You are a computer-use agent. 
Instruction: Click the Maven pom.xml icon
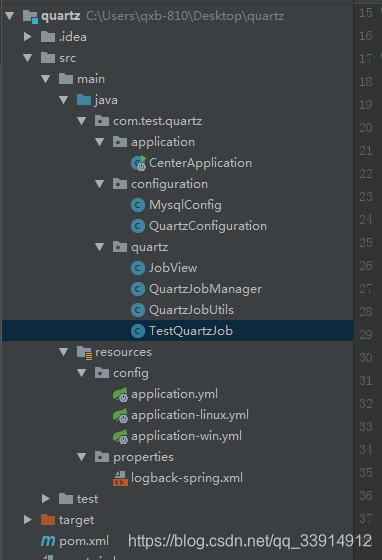pyautogui.click(x=48, y=541)
